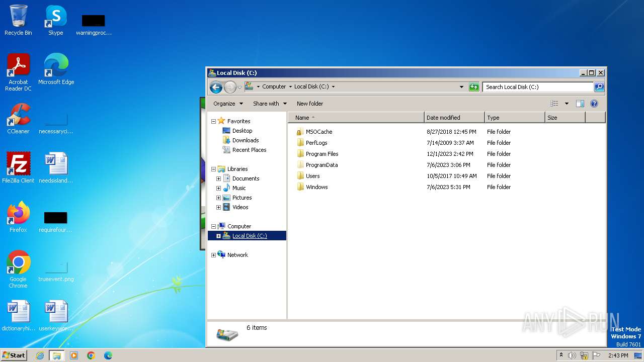Select Desktop in Favorites
Image resolution: width=644 pixels, height=362 pixels.
242,131
